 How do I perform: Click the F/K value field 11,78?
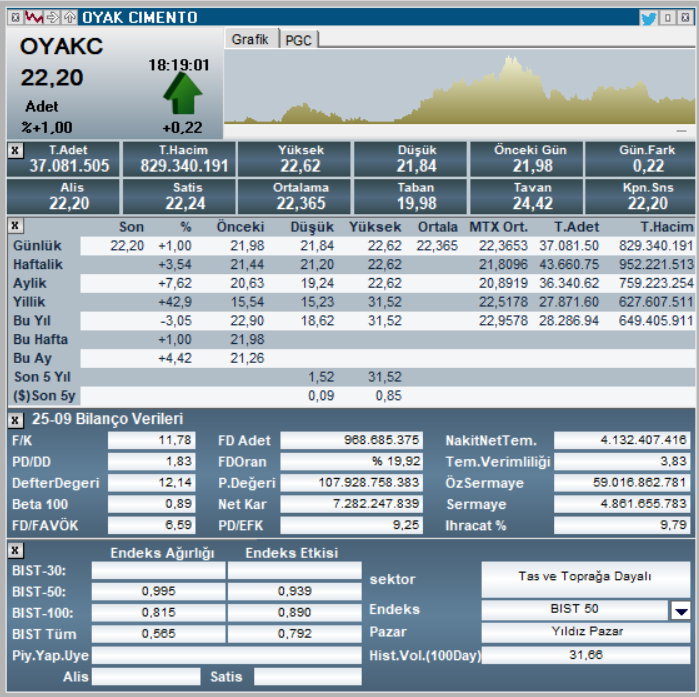(151, 440)
